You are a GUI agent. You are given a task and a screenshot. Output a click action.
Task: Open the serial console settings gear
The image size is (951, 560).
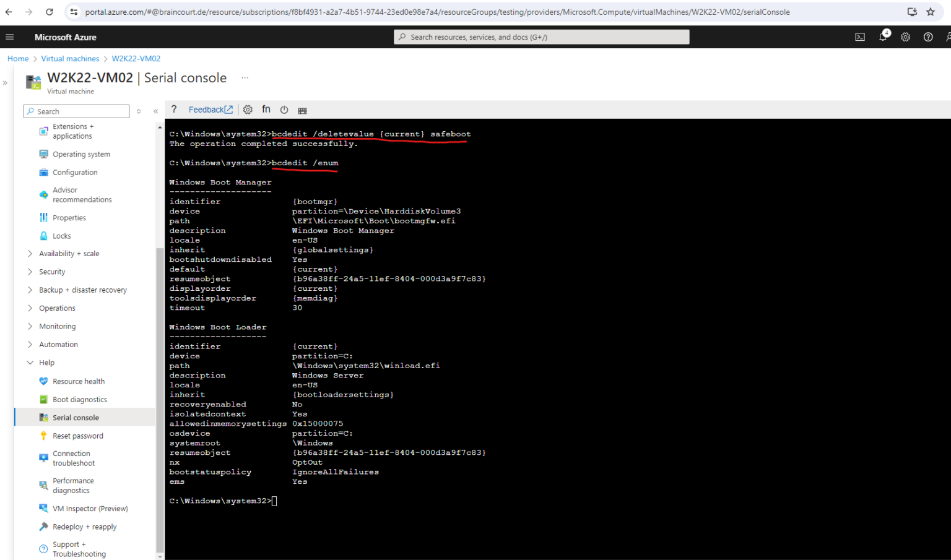pos(248,109)
